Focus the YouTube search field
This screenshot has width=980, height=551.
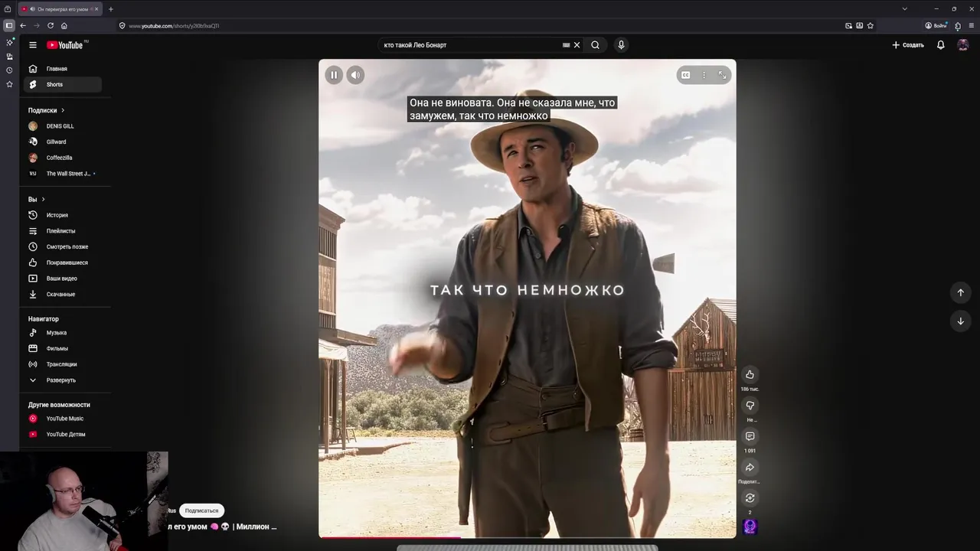click(x=471, y=45)
